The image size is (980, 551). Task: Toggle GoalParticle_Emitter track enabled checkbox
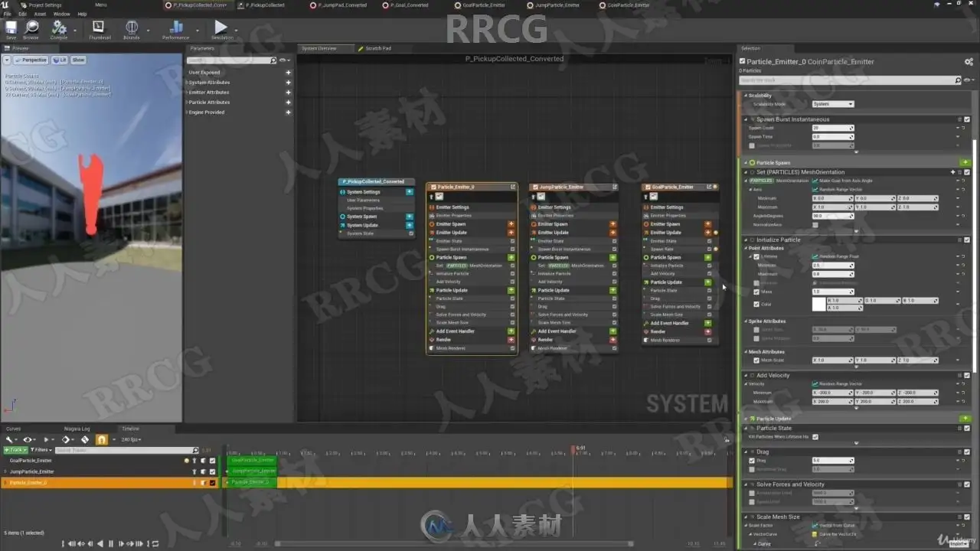pyautogui.click(x=212, y=461)
